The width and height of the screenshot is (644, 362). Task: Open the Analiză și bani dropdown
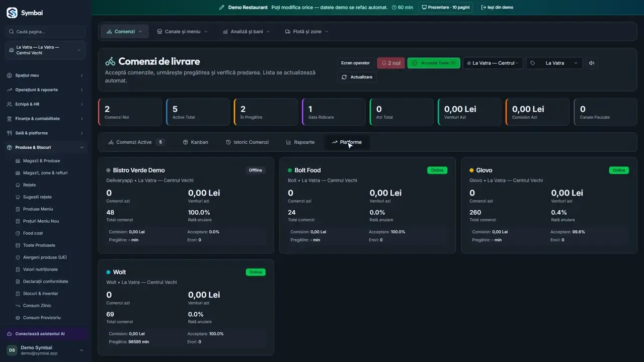point(247,32)
